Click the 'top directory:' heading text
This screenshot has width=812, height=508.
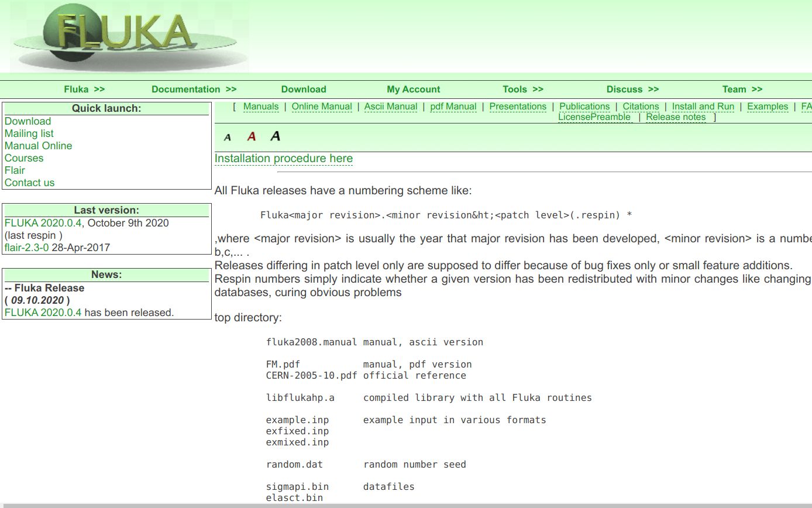248,318
